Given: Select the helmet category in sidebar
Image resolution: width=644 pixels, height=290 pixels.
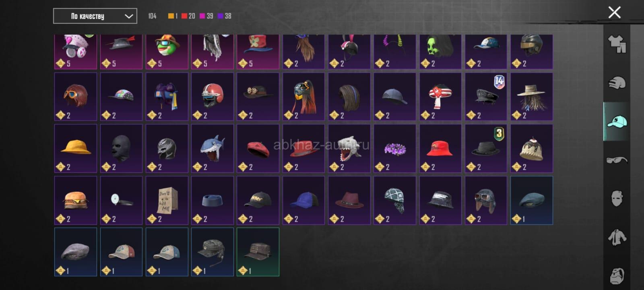Looking at the screenshot, I should 617,83.
